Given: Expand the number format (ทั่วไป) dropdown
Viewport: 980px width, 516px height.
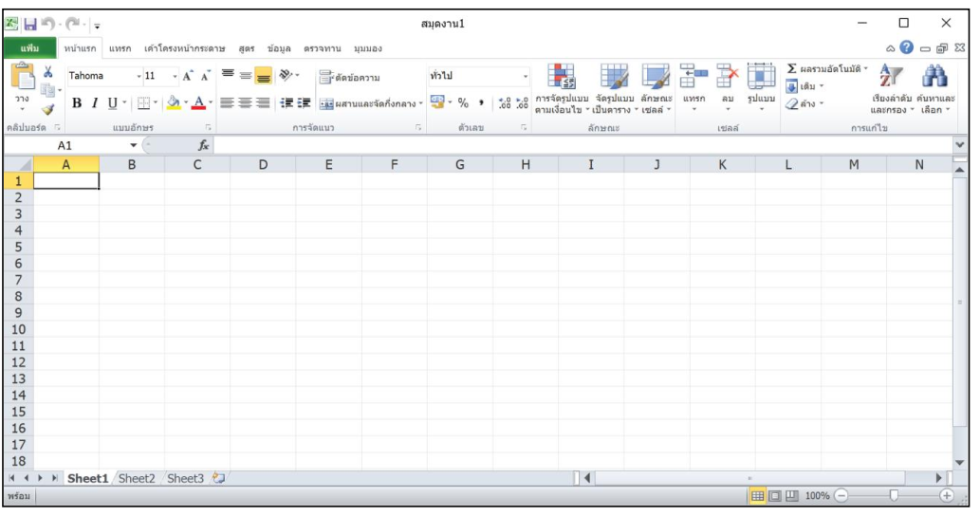Looking at the screenshot, I should pos(526,76).
